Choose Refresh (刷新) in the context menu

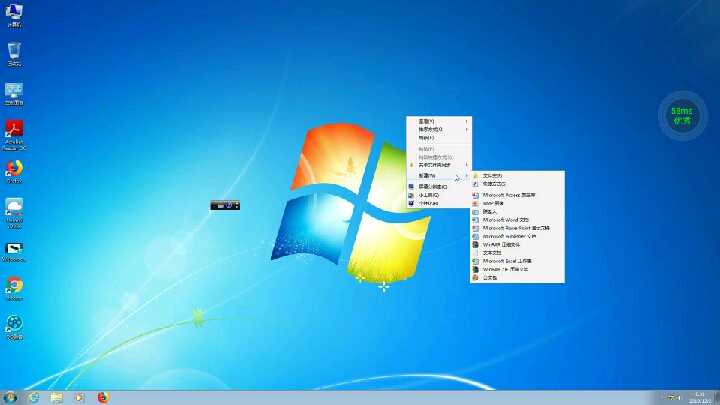(439, 138)
